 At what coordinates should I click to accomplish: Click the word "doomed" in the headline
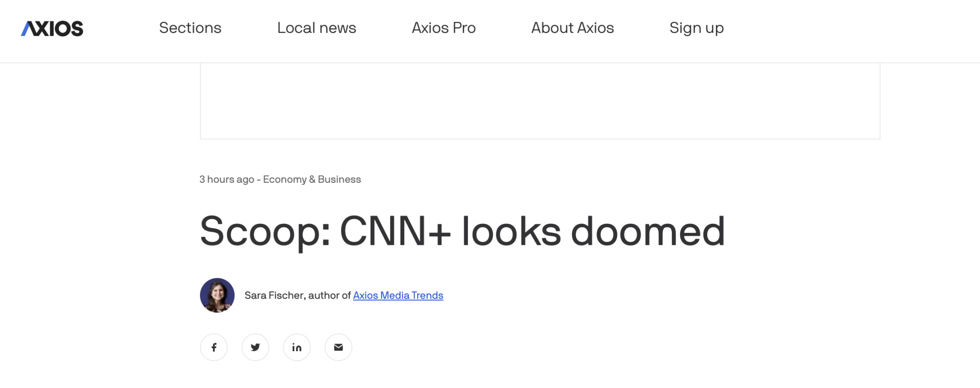[x=648, y=232]
